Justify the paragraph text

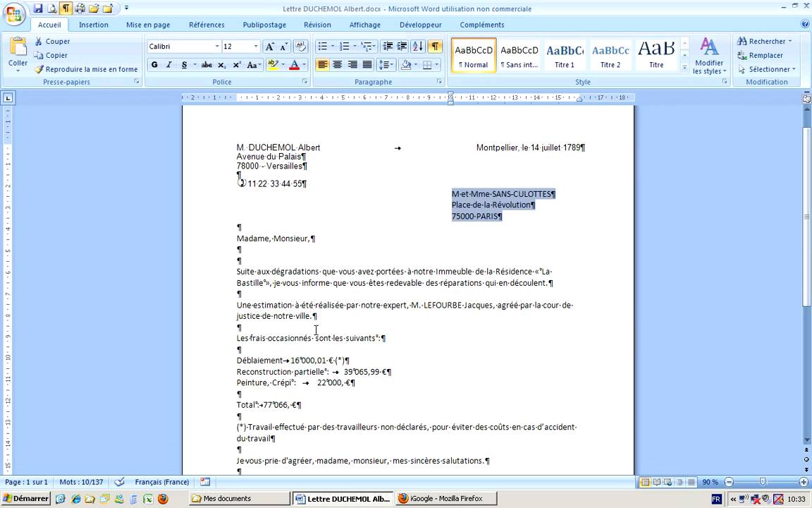[367, 65]
